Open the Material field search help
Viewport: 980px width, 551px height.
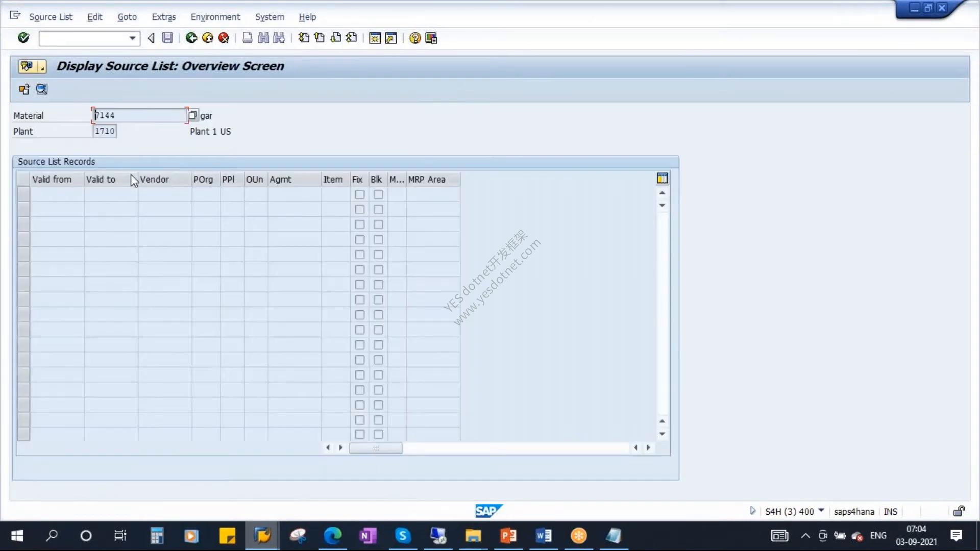(x=192, y=115)
